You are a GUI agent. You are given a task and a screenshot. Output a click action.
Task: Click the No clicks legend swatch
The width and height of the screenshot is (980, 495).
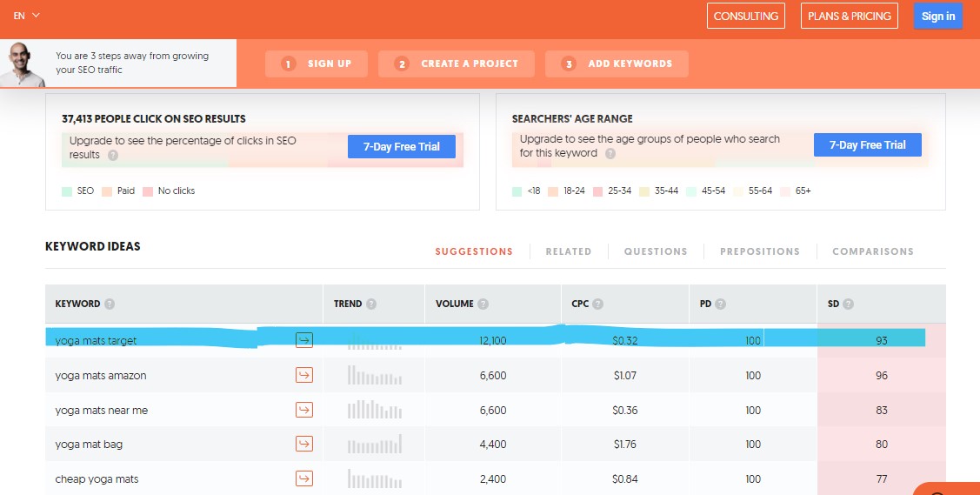[148, 191]
